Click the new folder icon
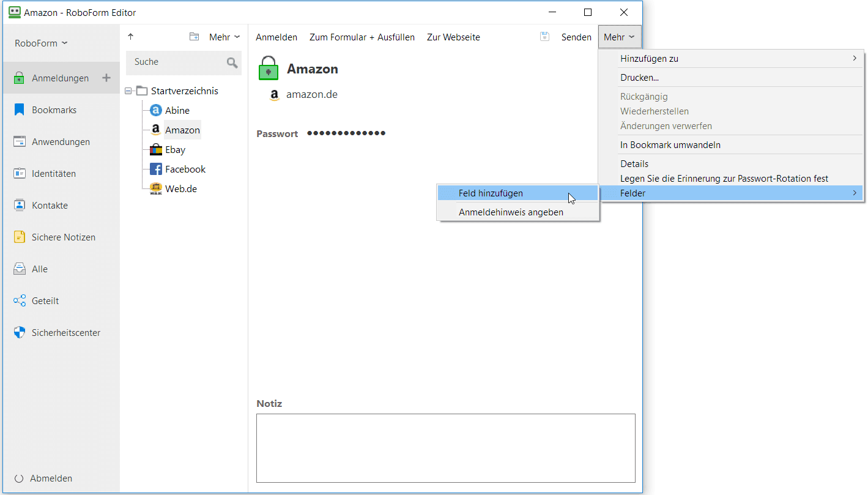Viewport: 868px width, 495px height. click(194, 37)
